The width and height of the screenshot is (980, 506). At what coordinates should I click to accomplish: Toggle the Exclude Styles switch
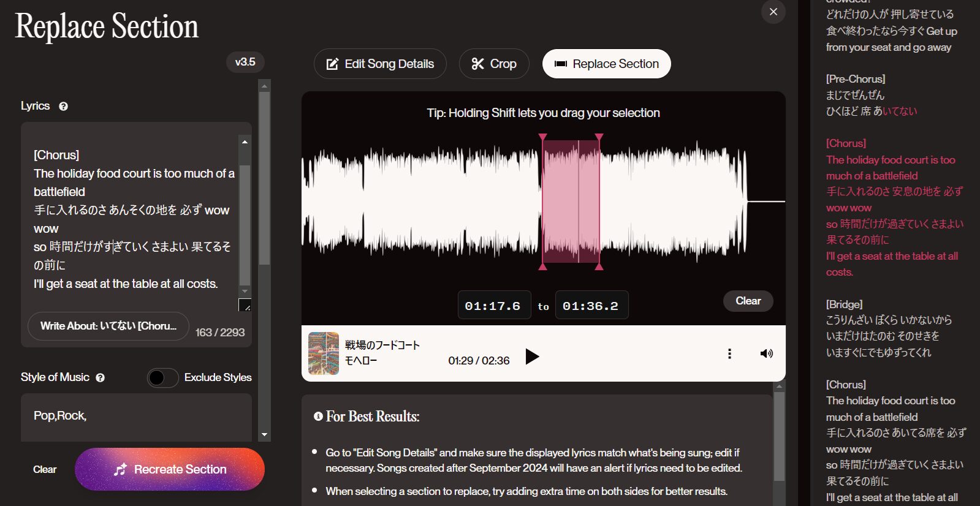tap(162, 377)
